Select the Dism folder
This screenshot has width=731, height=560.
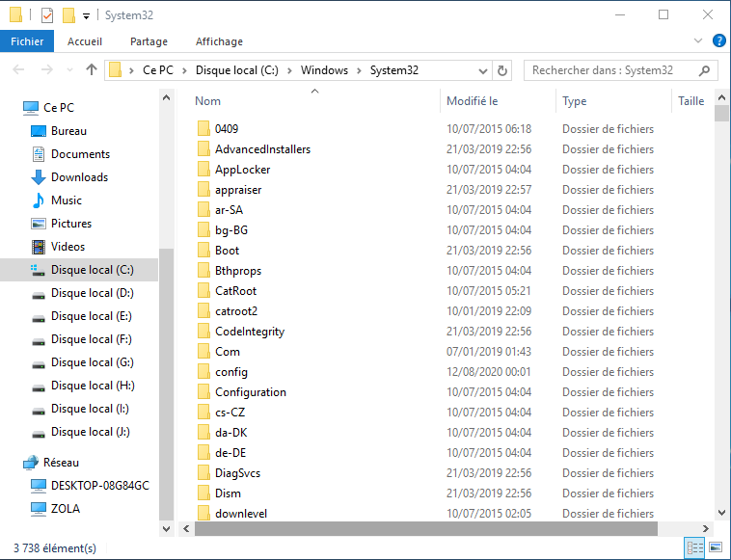228,493
